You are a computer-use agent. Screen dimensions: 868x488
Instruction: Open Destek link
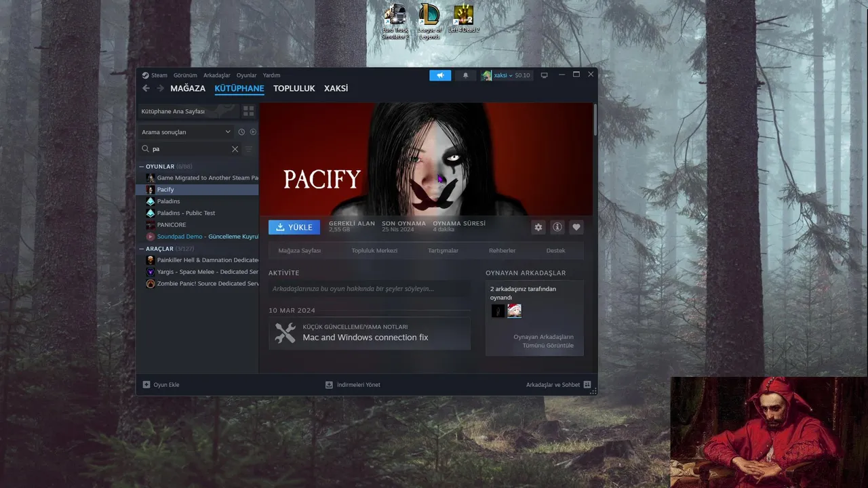pos(556,251)
